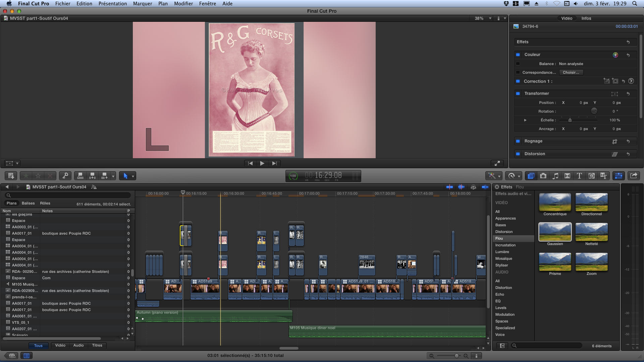Select the Gaussien blur effect thumbnail
The width and height of the screenshot is (644, 362).
tap(555, 232)
